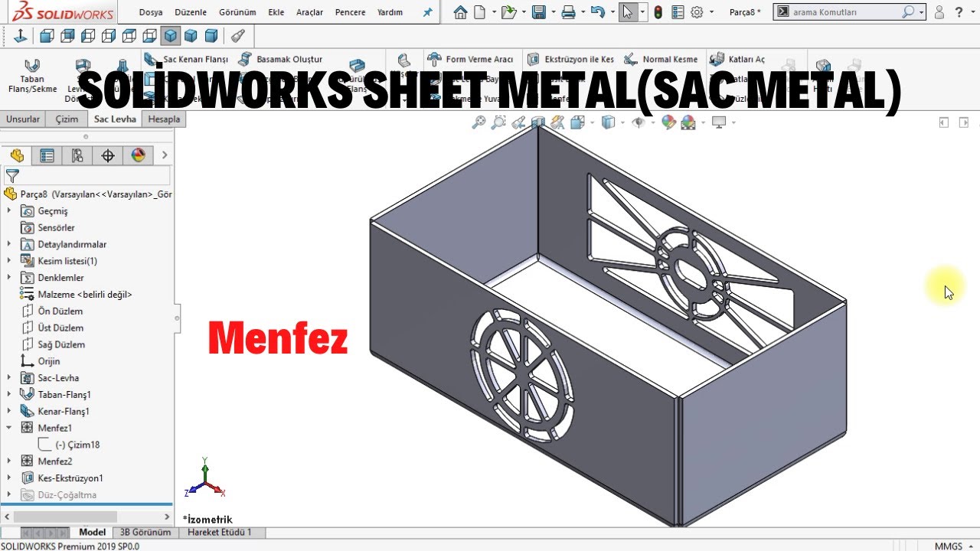Click the Normal To view icon

click(x=21, y=35)
